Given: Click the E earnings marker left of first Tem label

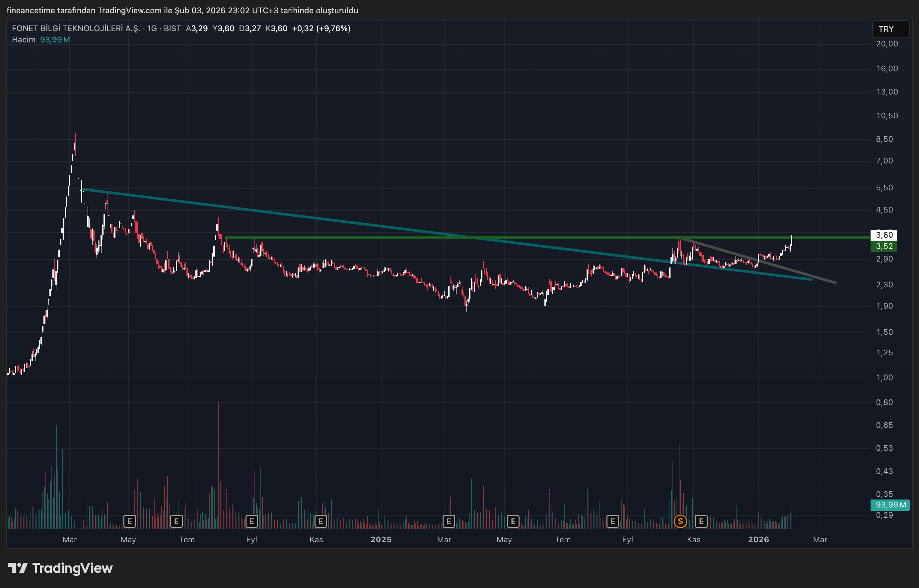Looking at the screenshot, I should pyautogui.click(x=176, y=521).
